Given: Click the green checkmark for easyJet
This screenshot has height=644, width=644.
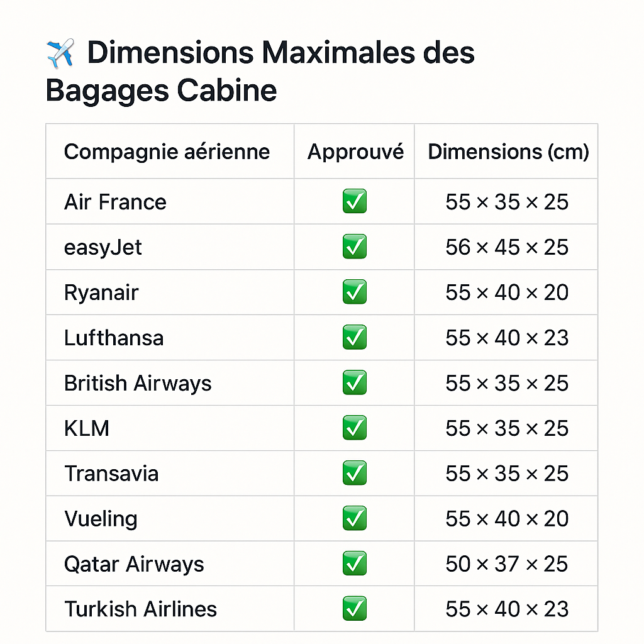Looking at the screenshot, I should point(355,247).
